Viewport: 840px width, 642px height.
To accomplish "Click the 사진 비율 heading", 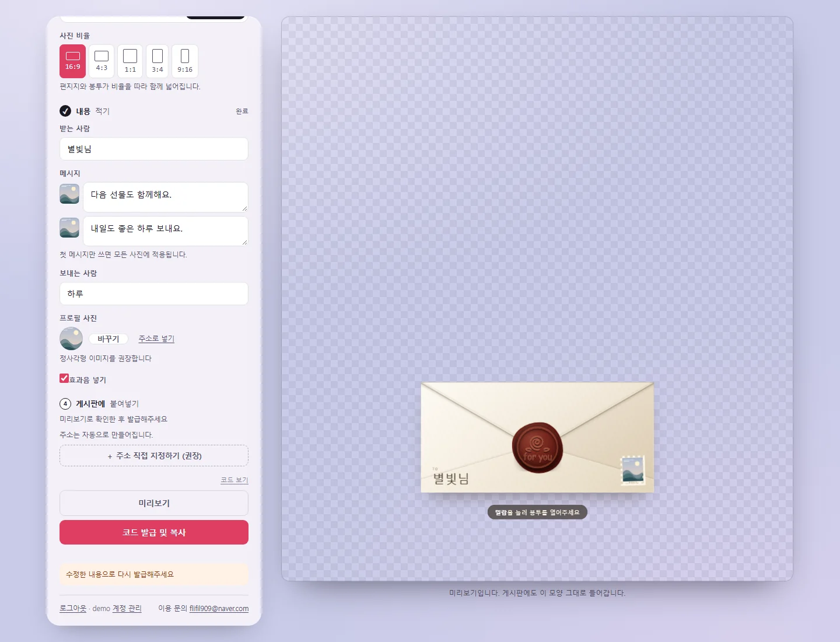I will pyautogui.click(x=75, y=36).
